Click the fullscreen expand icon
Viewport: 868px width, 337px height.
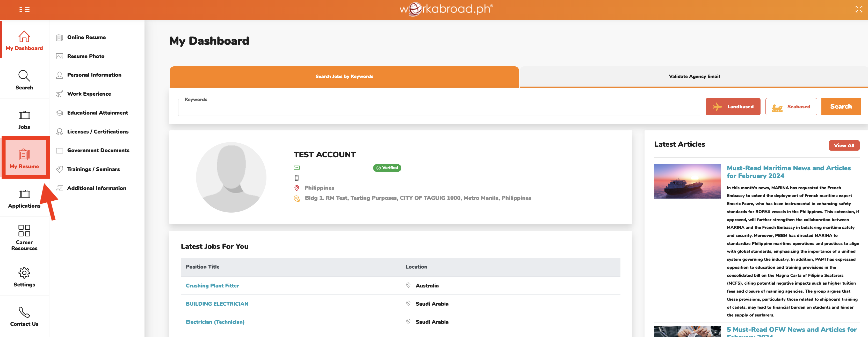[859, 9]
